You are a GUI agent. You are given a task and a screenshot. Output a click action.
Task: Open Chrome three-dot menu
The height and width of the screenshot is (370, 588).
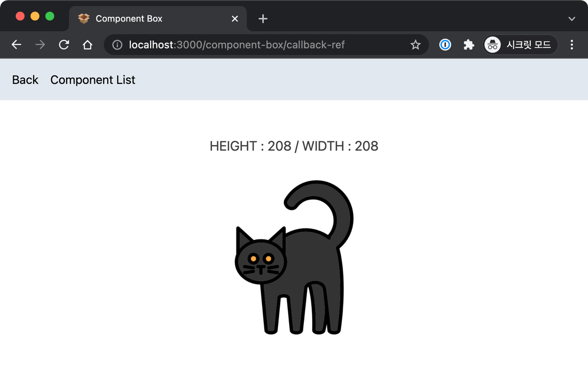tap(571, 45)
